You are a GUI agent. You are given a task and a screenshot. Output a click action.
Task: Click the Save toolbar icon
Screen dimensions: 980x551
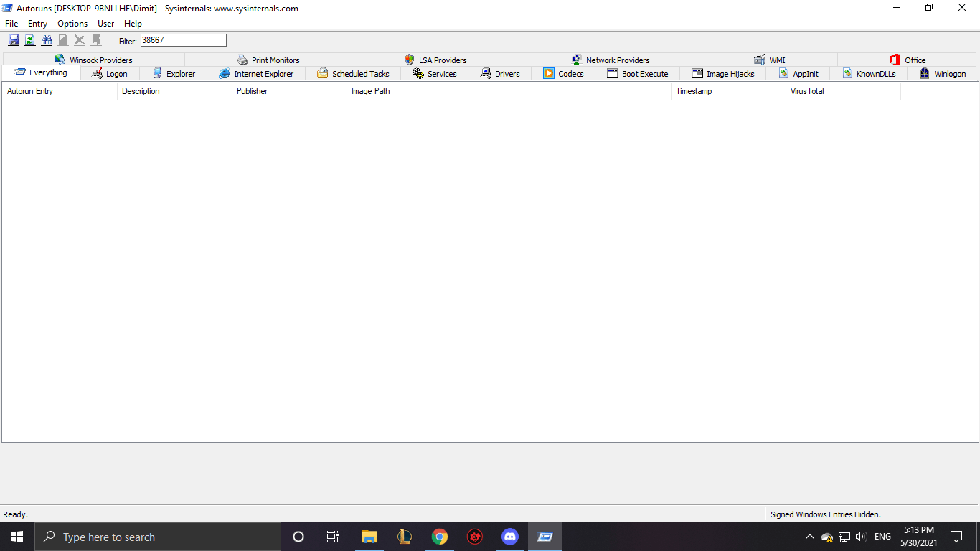pyautogui.click(x=14, y=40)
